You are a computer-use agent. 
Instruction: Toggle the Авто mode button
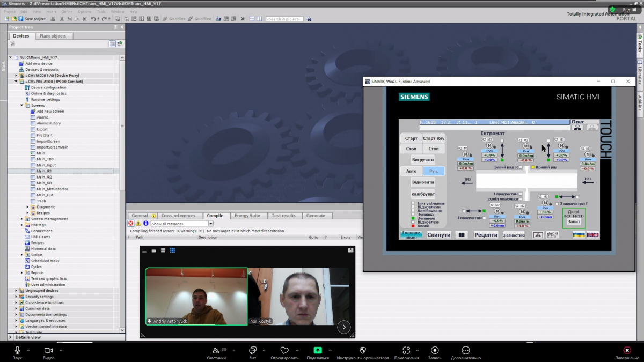[x=412, y=171]
